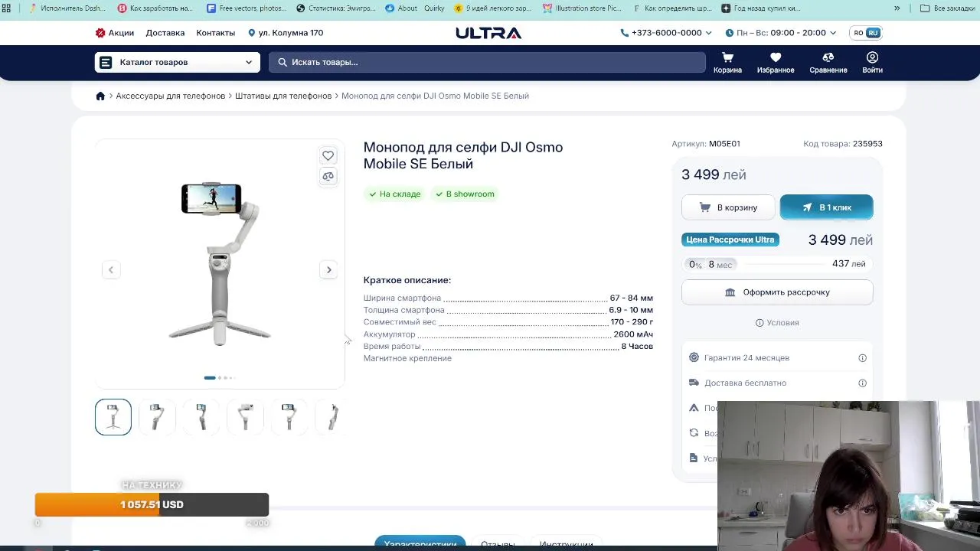The width and height of the screenshot is (980, 551).
Task: Click the main product image
Action: (220, 264)
